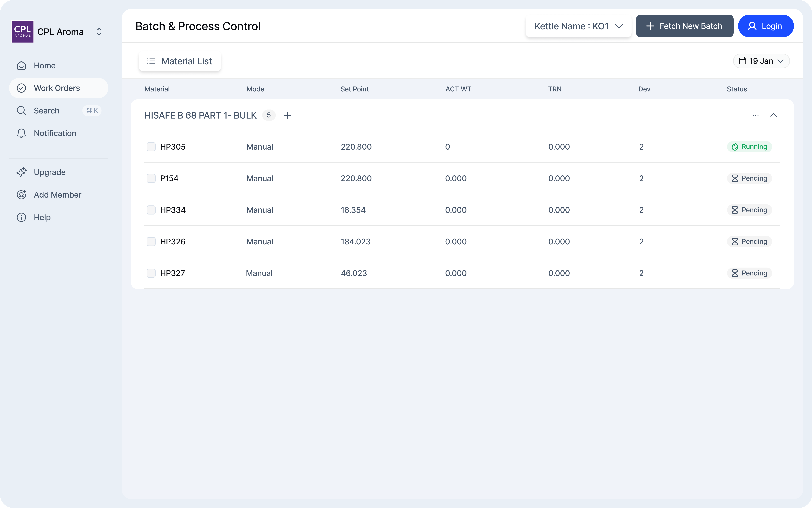
Task: Click set point value 184.023
Action: tap(356, 242)
